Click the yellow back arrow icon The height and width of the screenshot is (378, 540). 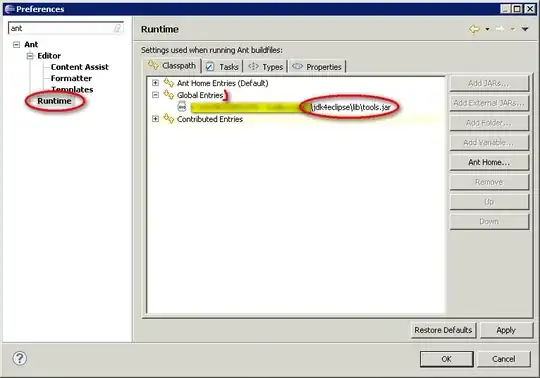(475, 29)
